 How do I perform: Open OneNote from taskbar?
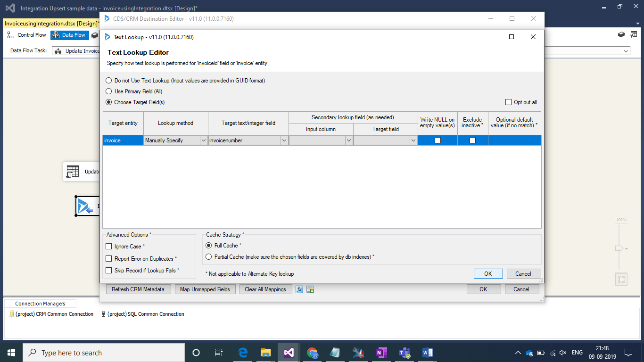(x=381, y=353)
